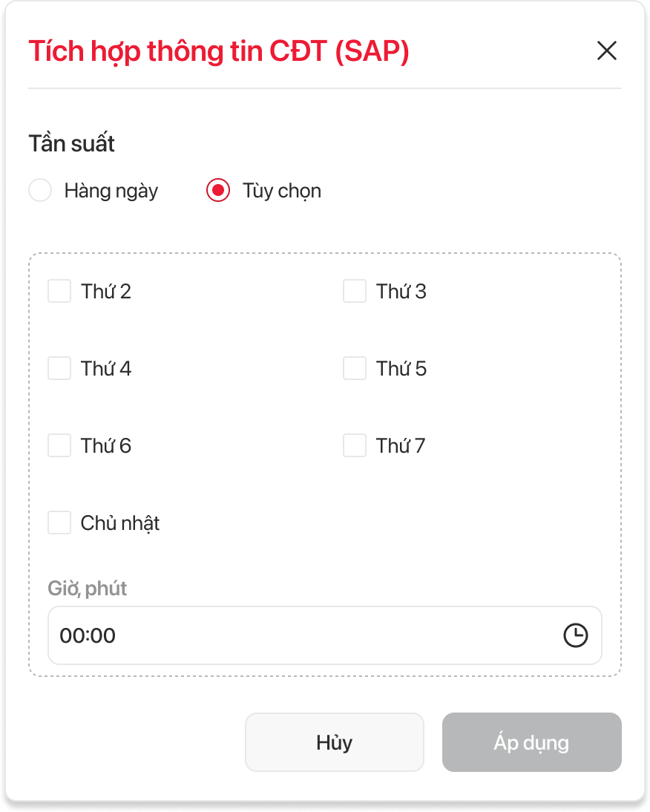Screen dimensions: 650x812
Task: Toggle the Thứ 5 checkbox
Action: coord(355,368)
